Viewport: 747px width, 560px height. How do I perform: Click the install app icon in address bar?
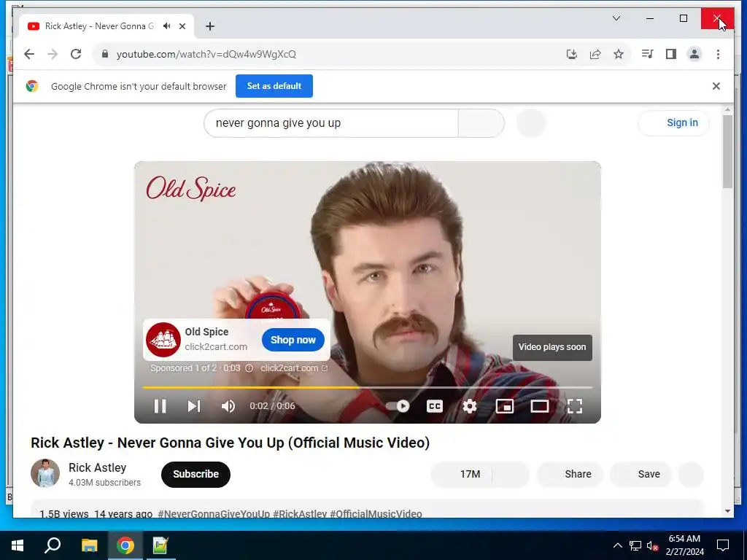point(572,54)
